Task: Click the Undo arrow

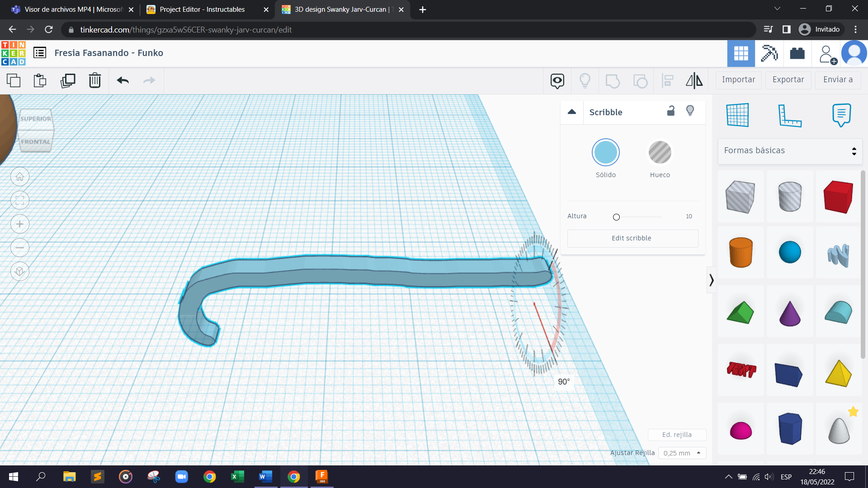Action: click(x=123, y=80)
